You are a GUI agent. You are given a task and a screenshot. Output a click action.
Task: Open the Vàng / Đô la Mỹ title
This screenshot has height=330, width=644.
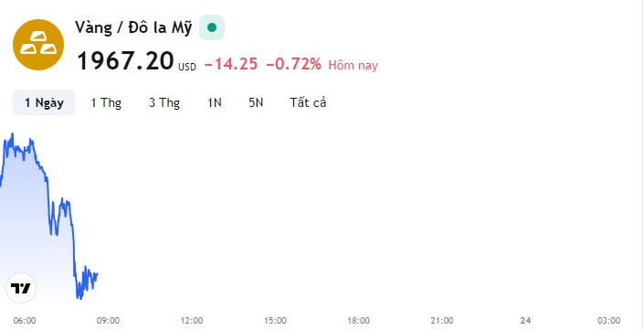pyautogui.click(x=133, y=28)
